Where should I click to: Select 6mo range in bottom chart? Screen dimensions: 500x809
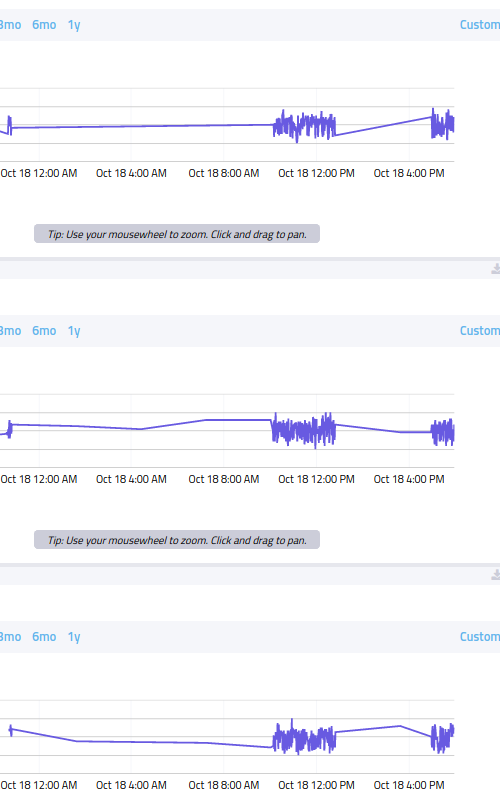coord(44,637)
